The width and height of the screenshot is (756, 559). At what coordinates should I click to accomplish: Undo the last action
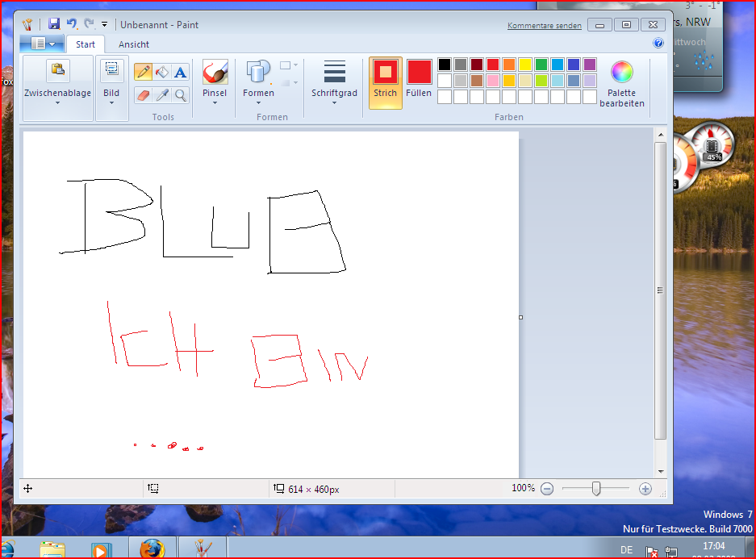[x=72, y=23]
